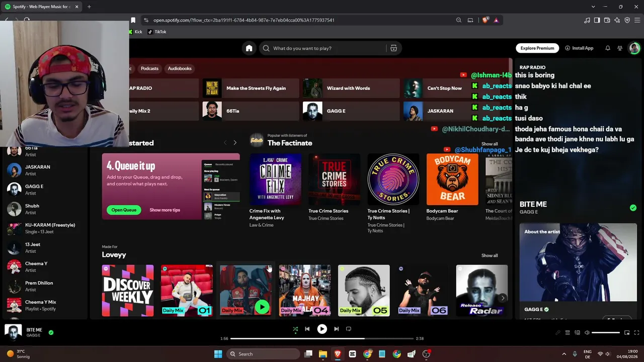The width and height of the screenshot is (644, 362).
Task: Open GAGG E artist in library sidebar
Action: (x=44, y=190)
